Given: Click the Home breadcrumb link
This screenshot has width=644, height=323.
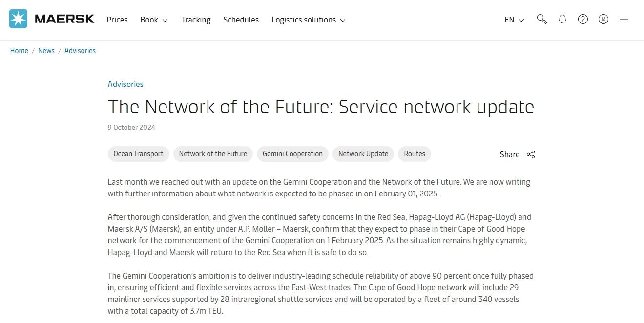Looking at the screenshot, I should pyautogui.click(x=19, y=51).
